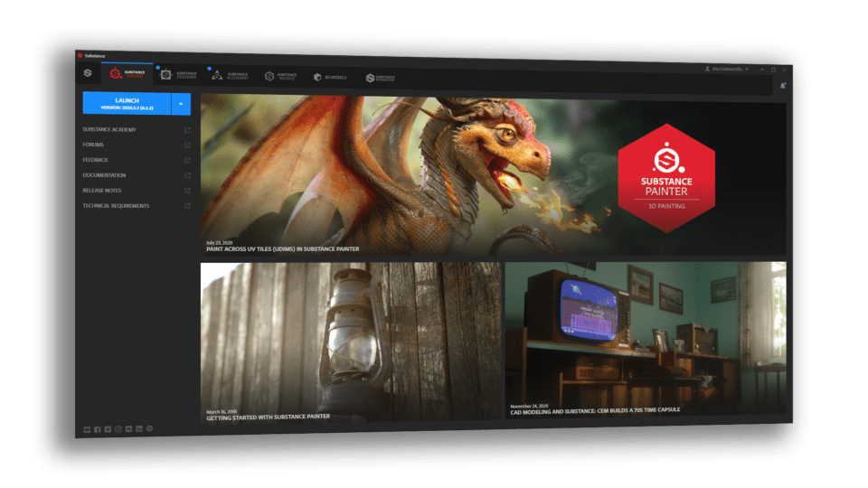Click the "Getting Started with Substance Painter" title
The height and width of the screenshot is (488, 868).
click(x=268, y=418)
